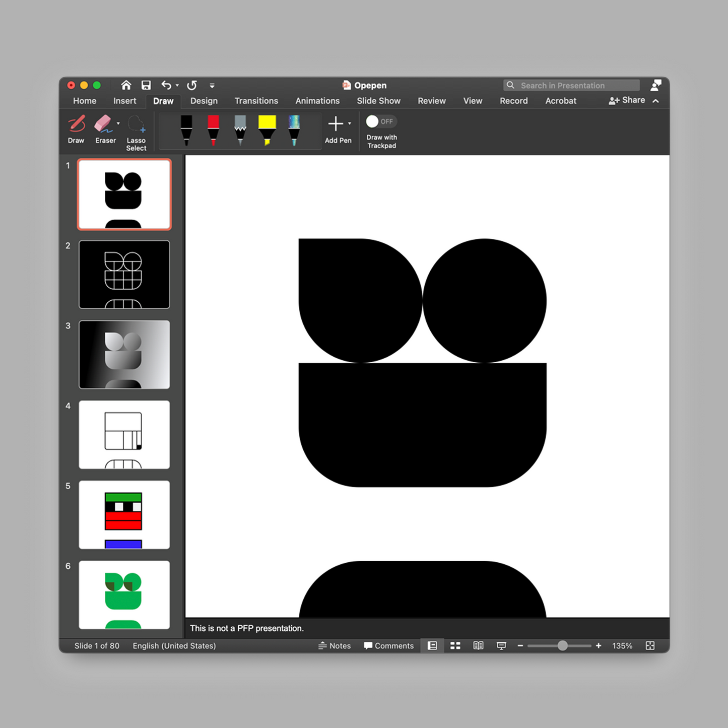The height and width of the screenshot is (728, 728).
Task: Switch to Normal view icon
Action: coord(432,646)
